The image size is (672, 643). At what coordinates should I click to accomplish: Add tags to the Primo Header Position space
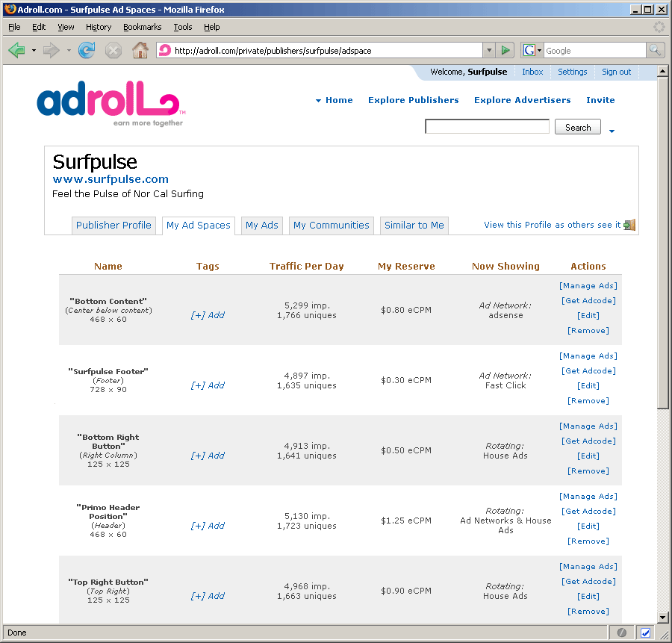click(x=208, y=526)
